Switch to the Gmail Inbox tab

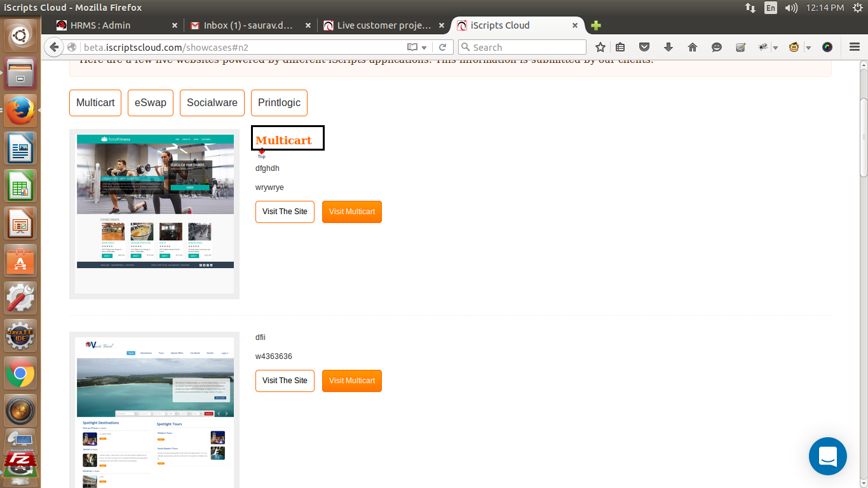point(248,25)
